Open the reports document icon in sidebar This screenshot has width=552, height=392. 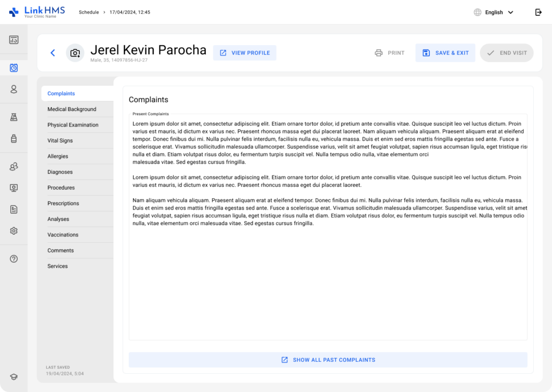[13, 209]
